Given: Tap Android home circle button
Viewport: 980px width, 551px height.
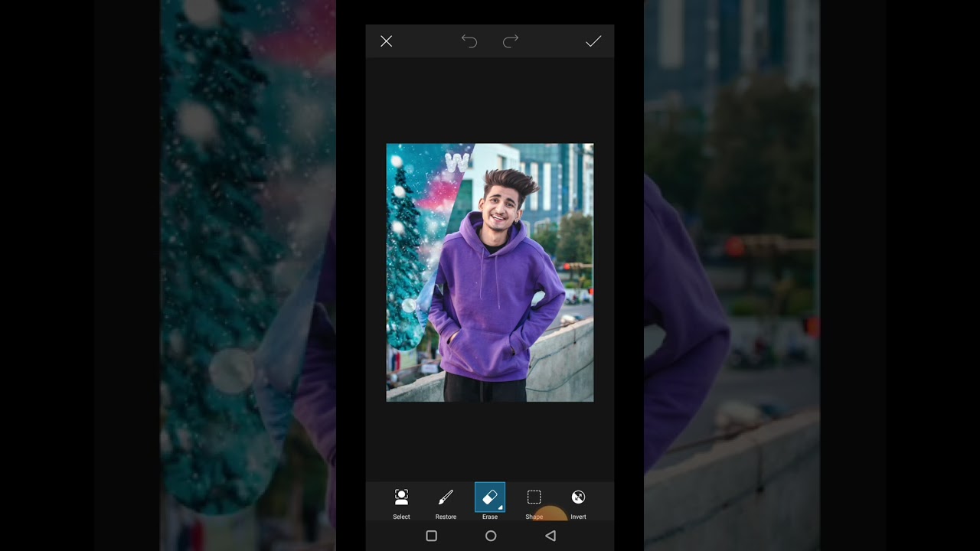Looking at the screenshot, I should [491, 536].
